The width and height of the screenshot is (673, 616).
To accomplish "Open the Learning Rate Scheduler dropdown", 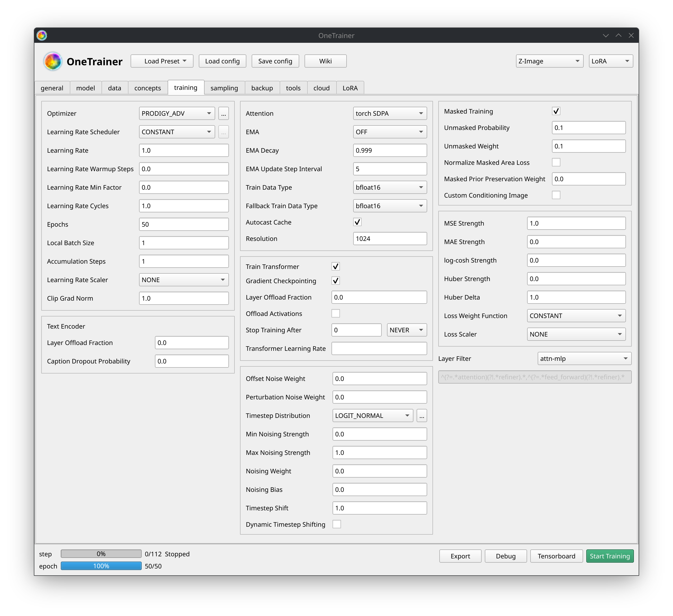I will [177, 132].
